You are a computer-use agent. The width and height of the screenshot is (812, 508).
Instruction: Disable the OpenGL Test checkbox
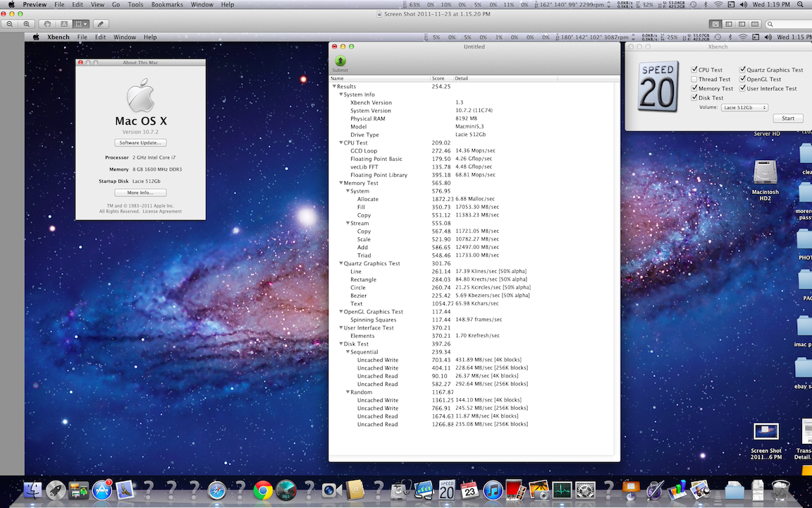pyautogui.click(x=742, y=79)
